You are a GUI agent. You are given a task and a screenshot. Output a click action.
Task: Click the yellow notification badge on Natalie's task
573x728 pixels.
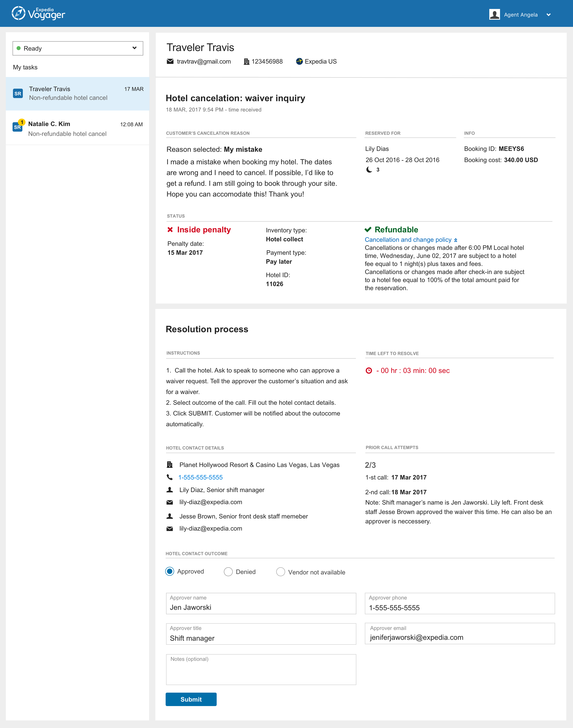coord(22,122)
